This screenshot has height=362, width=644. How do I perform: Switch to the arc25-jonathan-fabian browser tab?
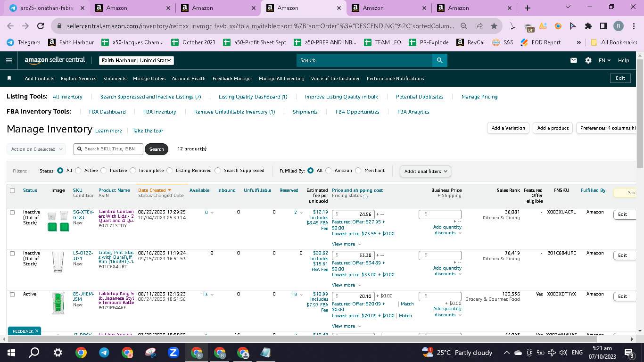pyautogui.click(x=47, y=8)
